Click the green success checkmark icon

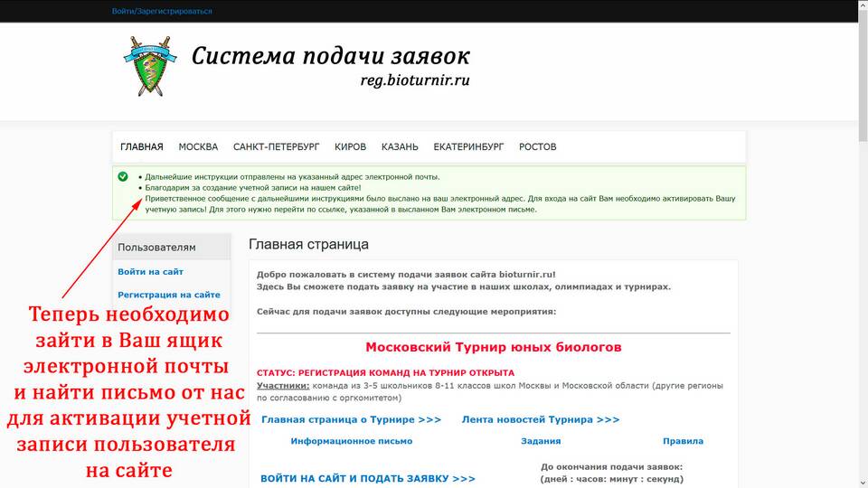tap(123, 176)
